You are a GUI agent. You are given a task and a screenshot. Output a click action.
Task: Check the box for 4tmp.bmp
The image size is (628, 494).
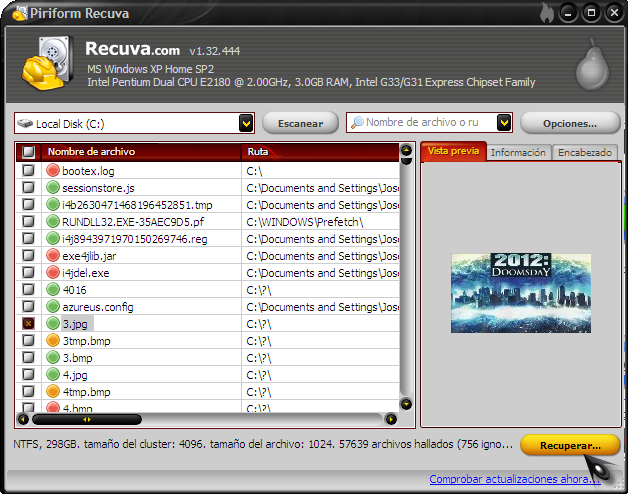pyautogui.click(x=28, y=391)
